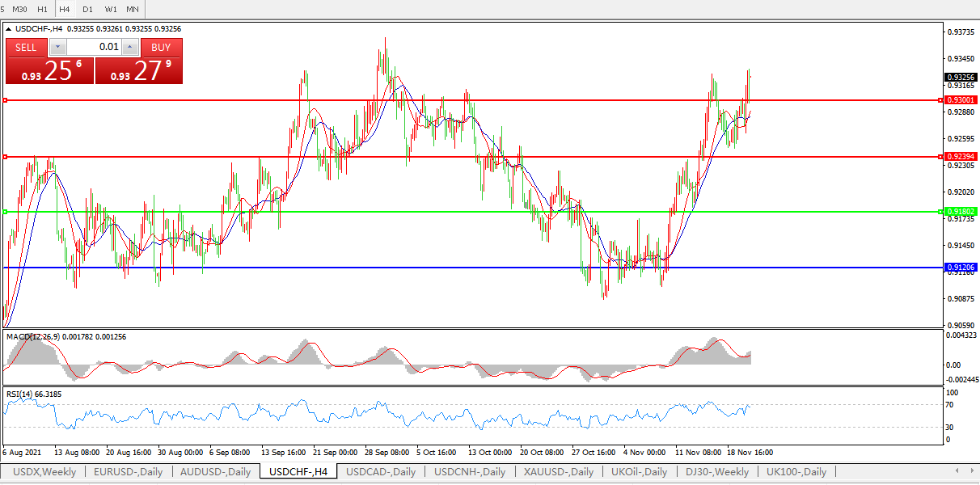Switch to M30 timeframe
The image size is (980, 485).
[x=20, y=9]
